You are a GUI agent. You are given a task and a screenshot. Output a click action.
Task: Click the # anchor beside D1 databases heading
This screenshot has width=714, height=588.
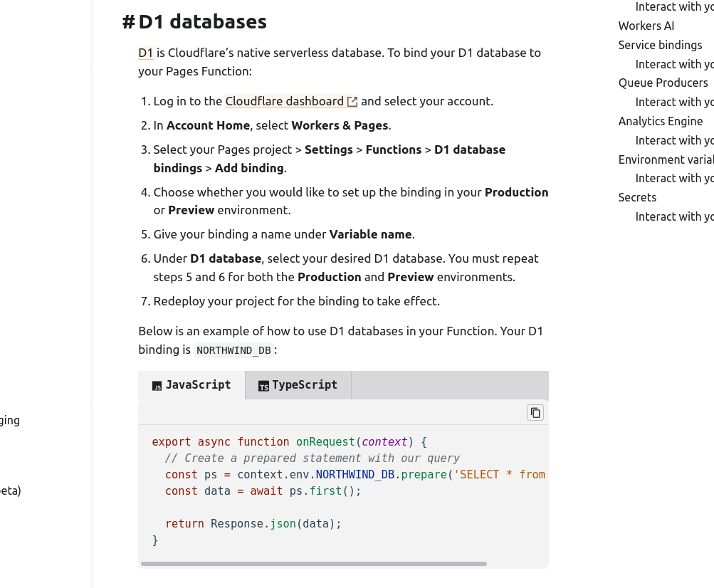pyautogui.click(x=128, y=22)
